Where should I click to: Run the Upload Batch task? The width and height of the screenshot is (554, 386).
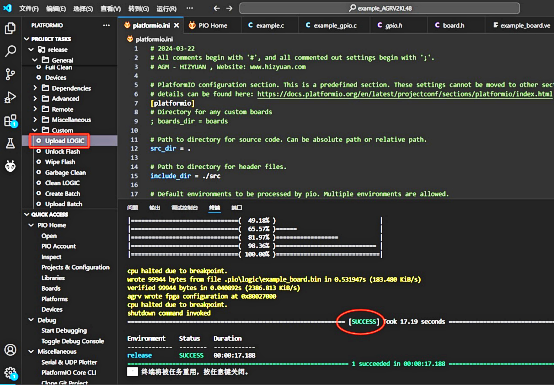tap(64, 204)
